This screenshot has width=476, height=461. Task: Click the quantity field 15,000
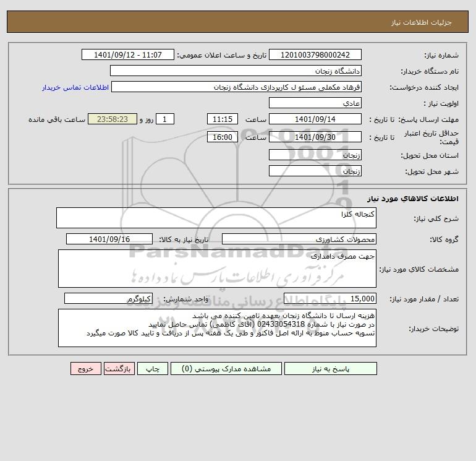click(330, 299)
